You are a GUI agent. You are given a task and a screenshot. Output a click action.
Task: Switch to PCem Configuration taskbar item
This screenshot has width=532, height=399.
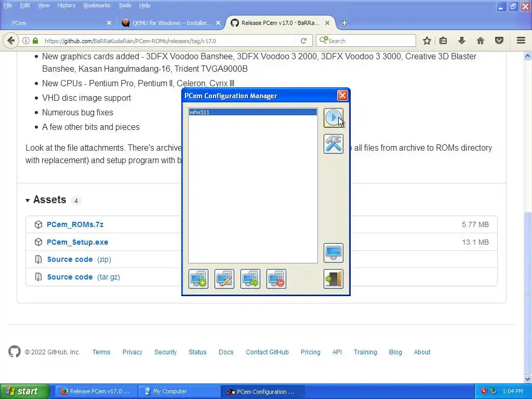pyautogui.click(x=262, y=391)
